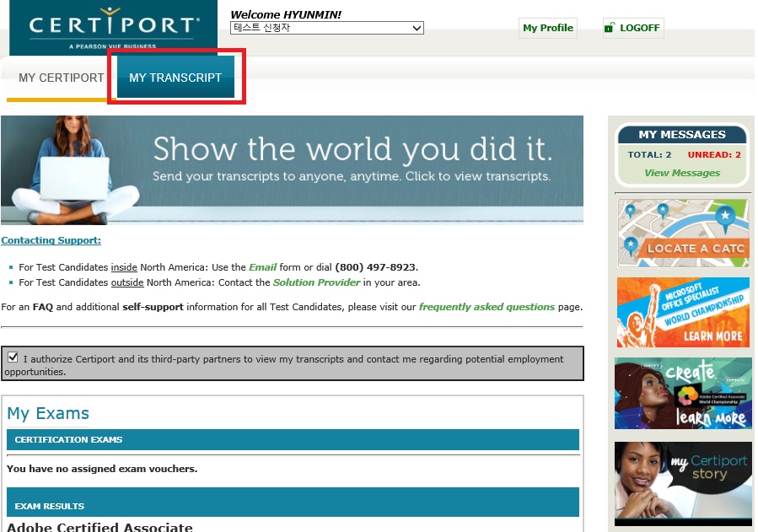Open the role selection dropdown
This screenshot has height=532, width=758.
(x=327, y=28)
